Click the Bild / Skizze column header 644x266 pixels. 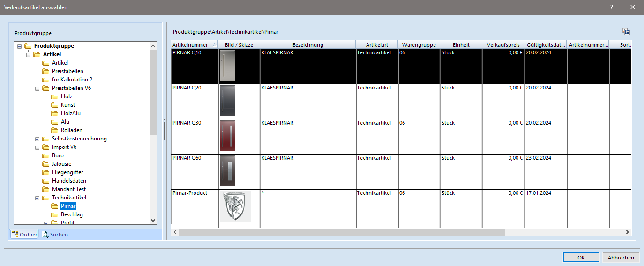click(x=239, y=45)
